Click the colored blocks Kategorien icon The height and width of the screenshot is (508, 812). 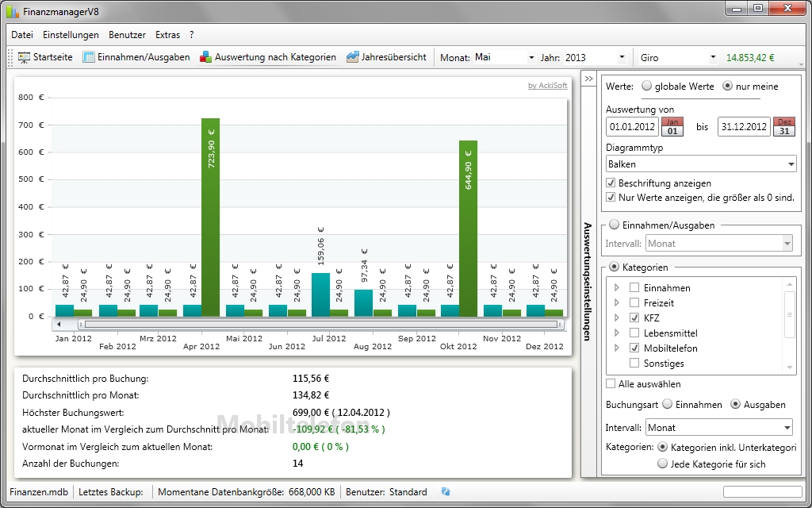coord(206,57)
